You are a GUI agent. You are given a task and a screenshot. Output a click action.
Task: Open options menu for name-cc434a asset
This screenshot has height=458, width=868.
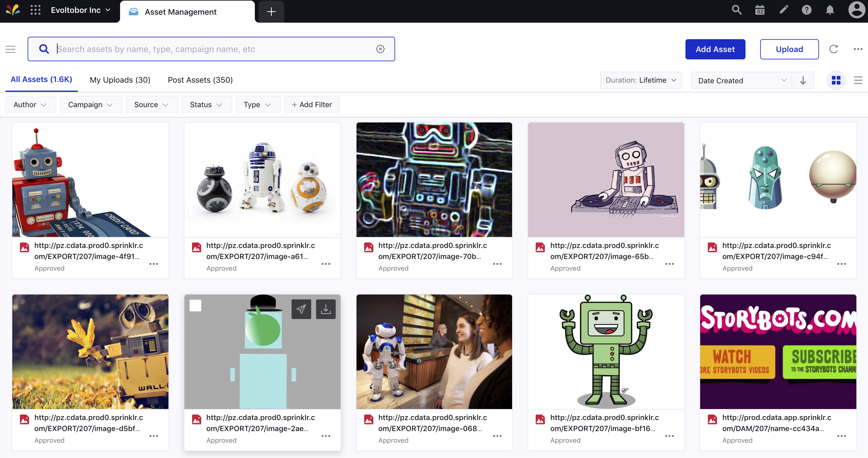(841, 436)
